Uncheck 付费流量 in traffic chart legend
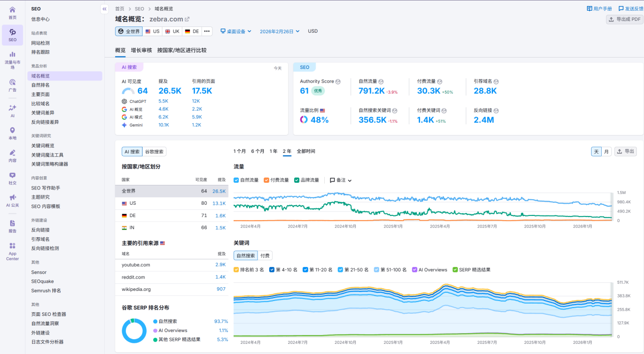This screenshot has height=354, width=644. [267, 180]
